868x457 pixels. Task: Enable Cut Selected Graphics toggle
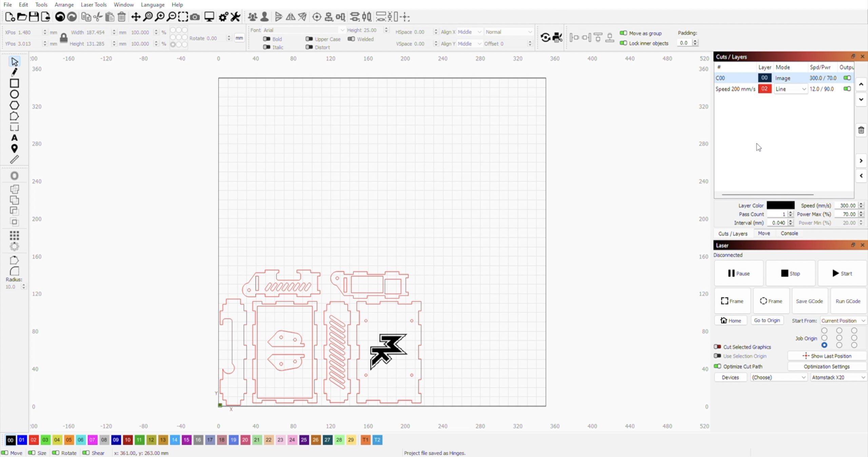click(x=717, y=347)
